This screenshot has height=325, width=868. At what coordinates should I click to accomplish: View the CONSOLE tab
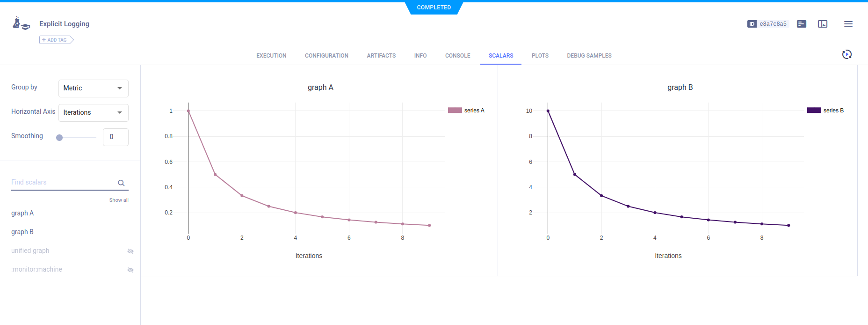click(x=458, y=56)
